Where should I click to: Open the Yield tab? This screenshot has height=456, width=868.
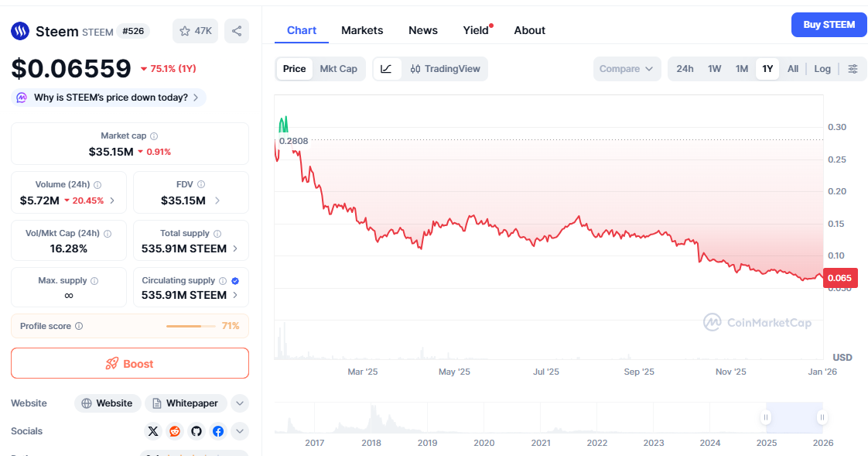pyautogui.click(x=477, y=30)
